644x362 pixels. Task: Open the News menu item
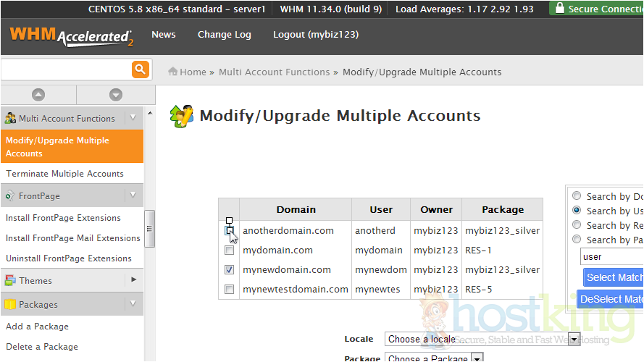tap(163, 35)
